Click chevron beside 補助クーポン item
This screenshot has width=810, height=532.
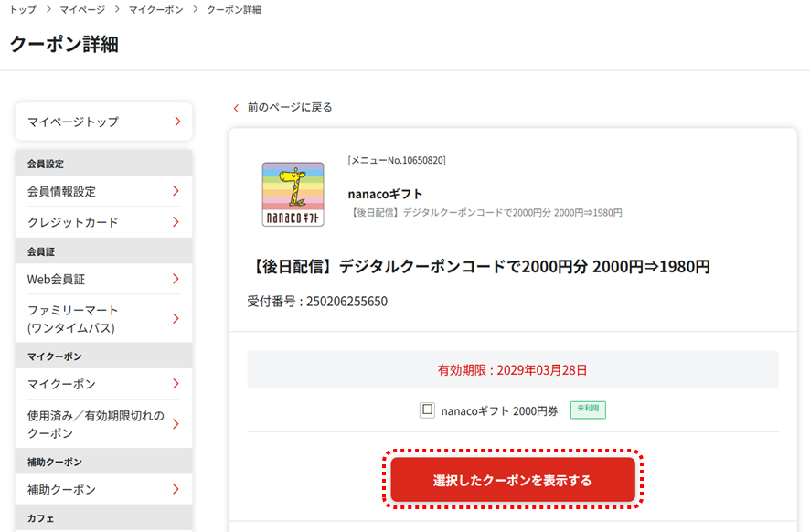176,489
